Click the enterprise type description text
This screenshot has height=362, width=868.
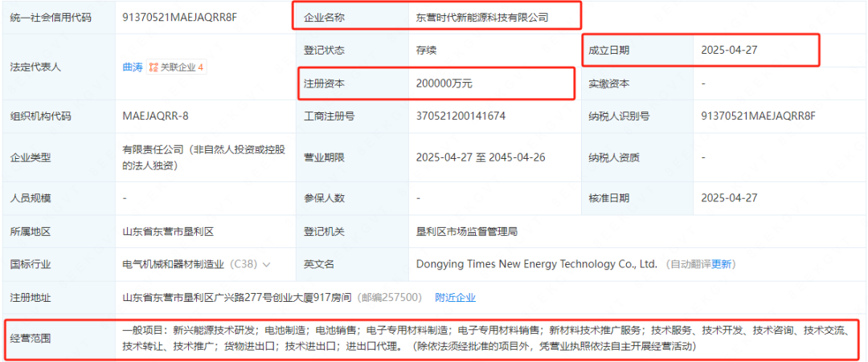click(x=203, y=157)
